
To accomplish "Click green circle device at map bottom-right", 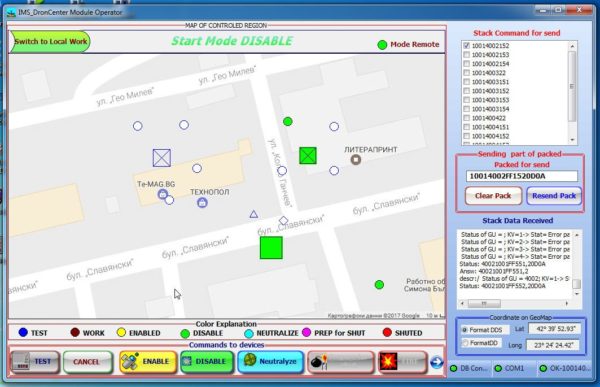I will [x=379, y=285].
